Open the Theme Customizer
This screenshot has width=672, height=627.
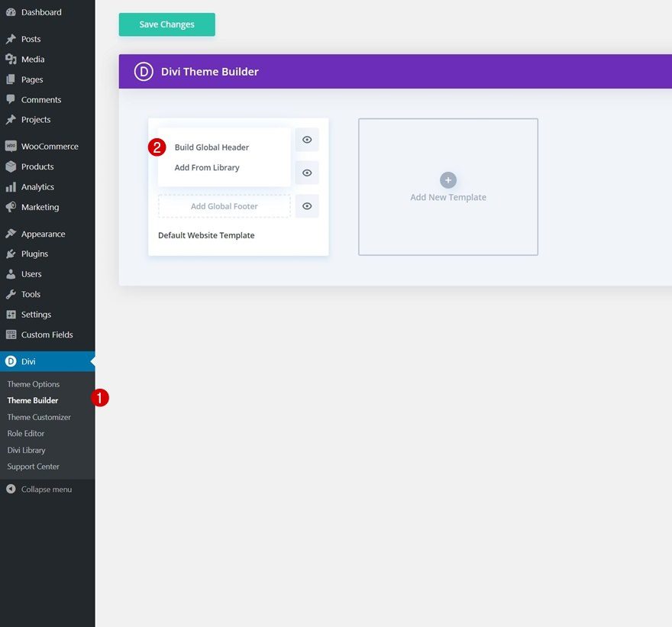click(x=38, y=417)
